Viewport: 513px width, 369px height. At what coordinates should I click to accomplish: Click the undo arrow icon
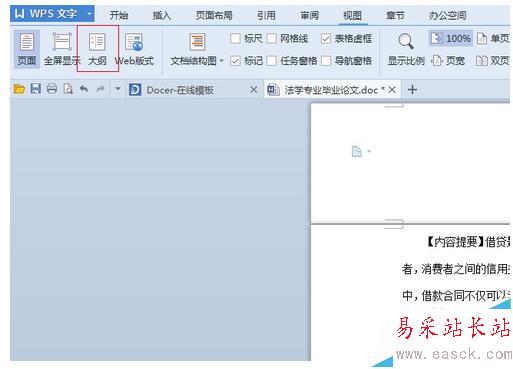coord(84,89)
